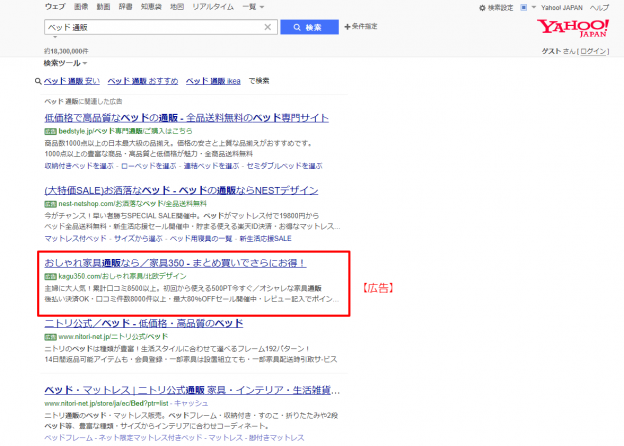Switch to the 知恵袋 tab
Image resolution: width=624 pixels, height=446 pixels.
pos(151,7)
